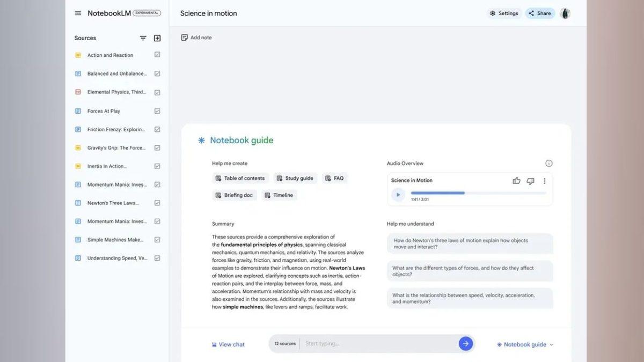Expand the Notebook guide dropdown at bottom right
This screenshot has width=644, height=362.
pos(524,344)
